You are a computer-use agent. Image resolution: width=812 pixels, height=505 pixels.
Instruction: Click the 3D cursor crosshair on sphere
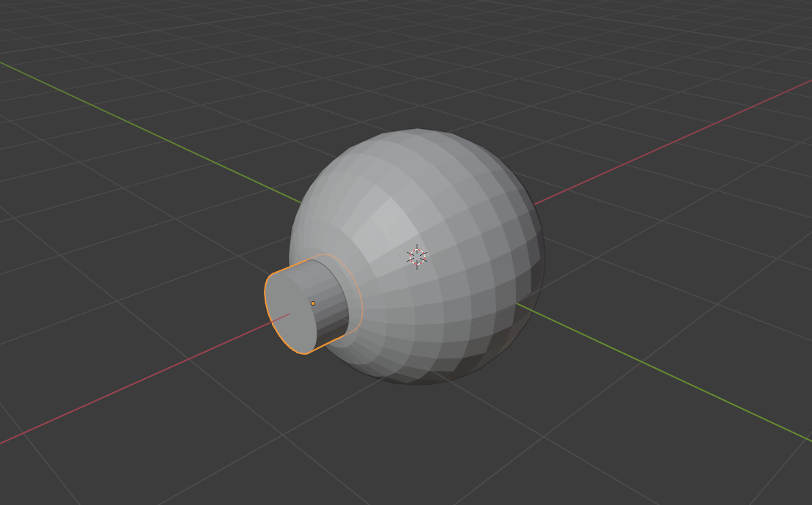[x=417, y=257]
